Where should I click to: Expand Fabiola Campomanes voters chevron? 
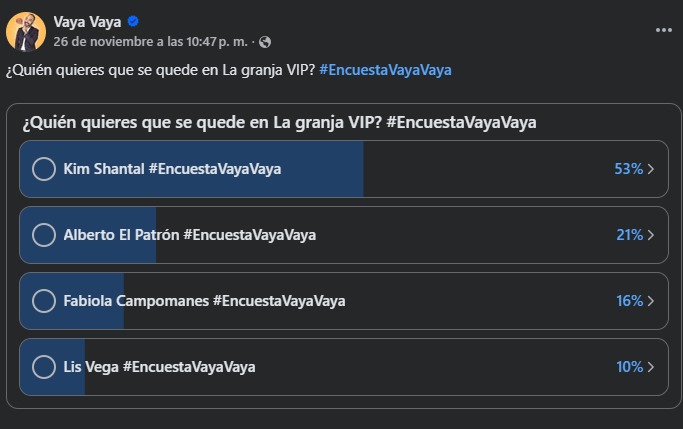pos(651,301)
